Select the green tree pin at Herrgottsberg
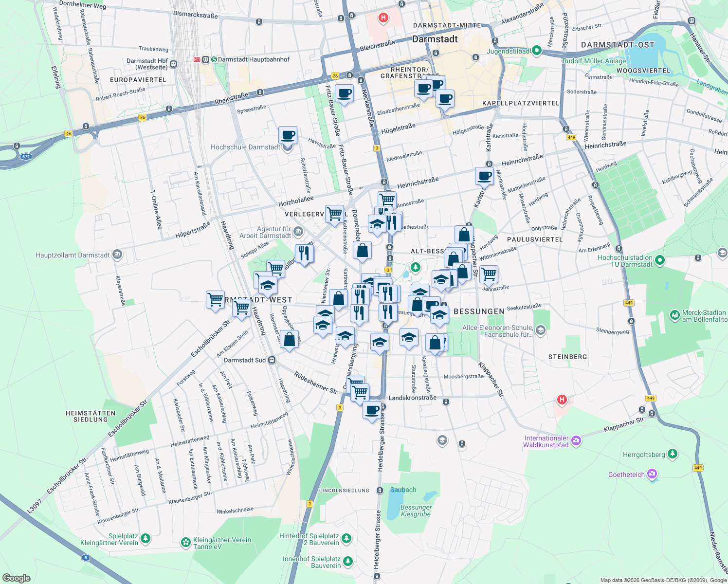 (x=672, y=454)
